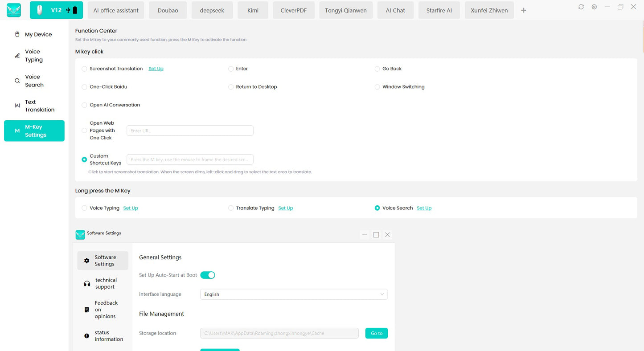
Task: Click the winged app logo icon
Action: coord(14,10)
